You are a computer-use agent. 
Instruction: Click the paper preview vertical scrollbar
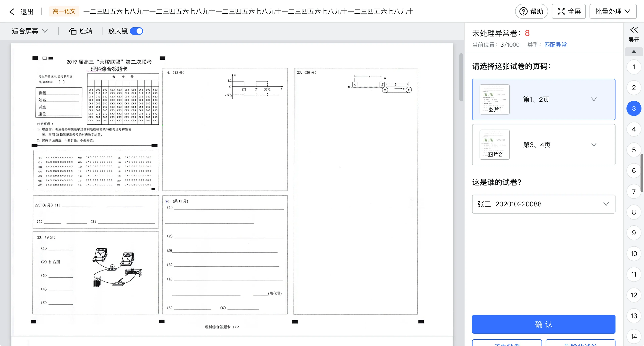coord(461,77)
